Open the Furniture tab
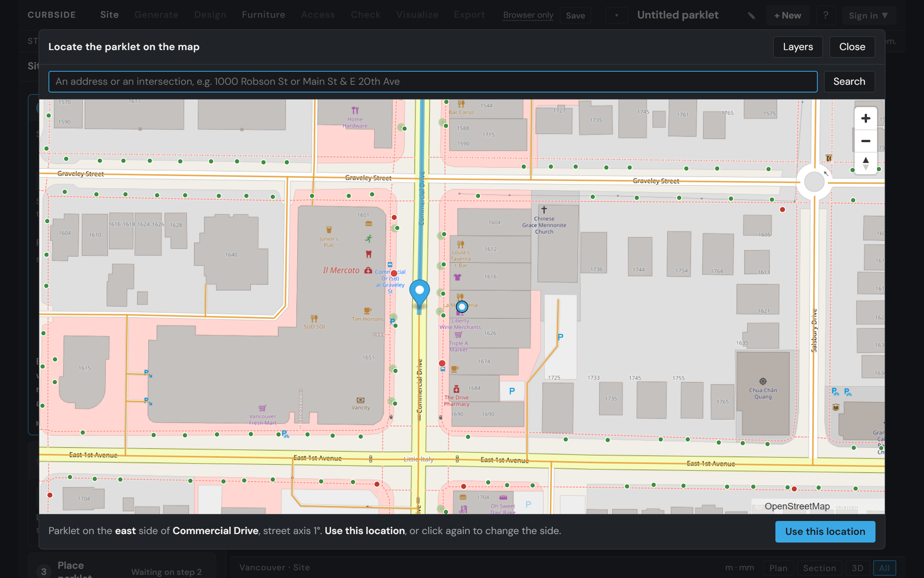 pos(263,15)
